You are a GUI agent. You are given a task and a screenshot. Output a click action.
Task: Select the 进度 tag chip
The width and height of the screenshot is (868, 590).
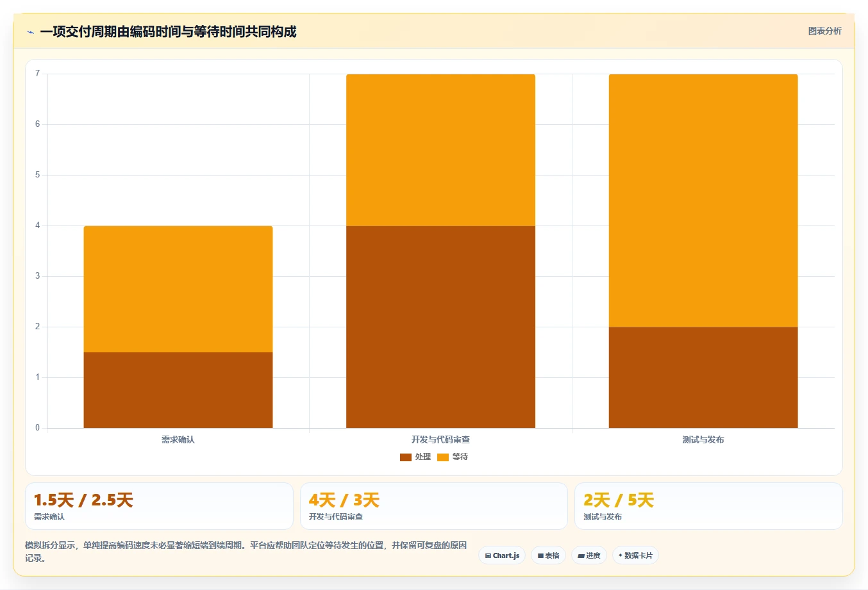pyautogui.click(x=588, y=555)
